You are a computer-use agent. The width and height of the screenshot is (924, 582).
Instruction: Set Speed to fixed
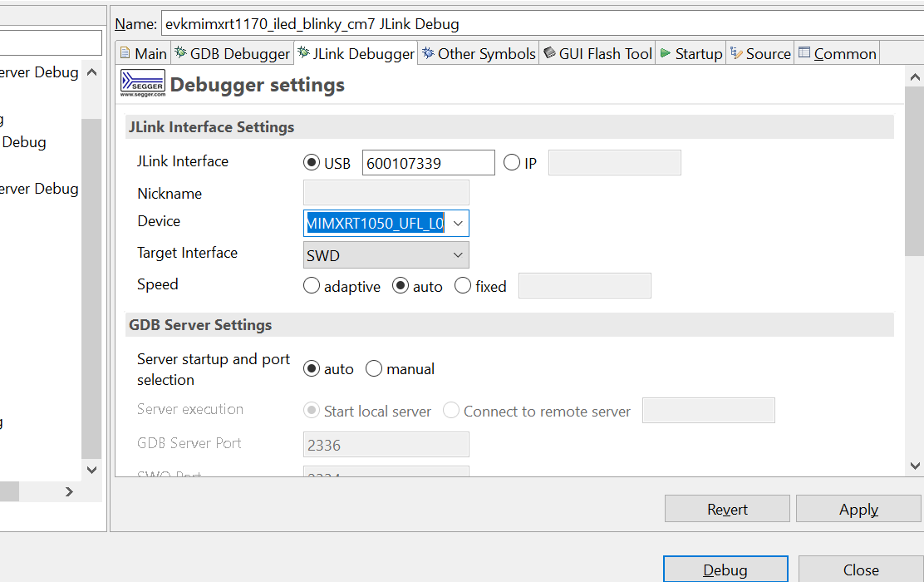[x=462, y=285]
